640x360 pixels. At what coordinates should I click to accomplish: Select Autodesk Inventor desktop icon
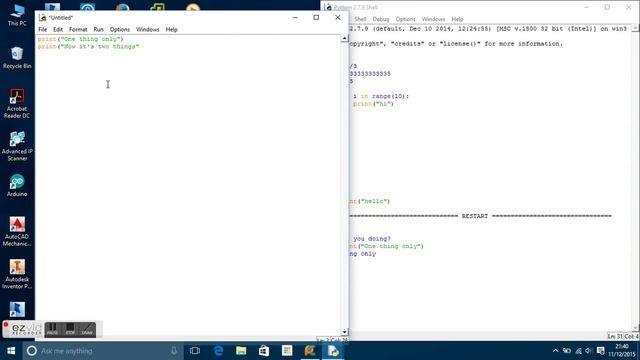coord(17,274)
